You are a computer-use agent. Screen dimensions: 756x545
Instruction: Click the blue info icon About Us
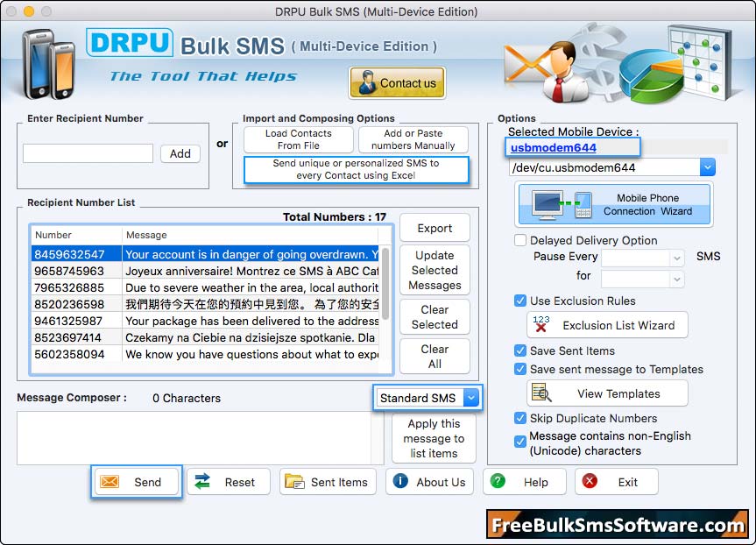pyautogui.click(x=400, y=481)
